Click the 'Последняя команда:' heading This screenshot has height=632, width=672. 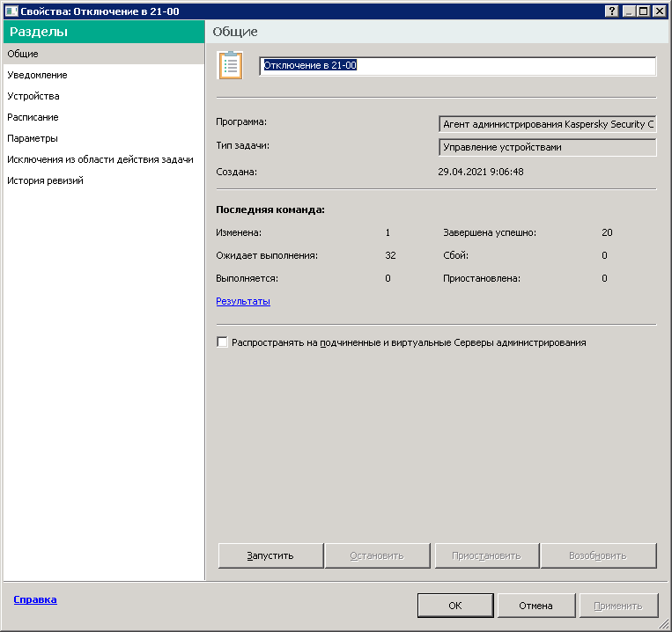270,209
